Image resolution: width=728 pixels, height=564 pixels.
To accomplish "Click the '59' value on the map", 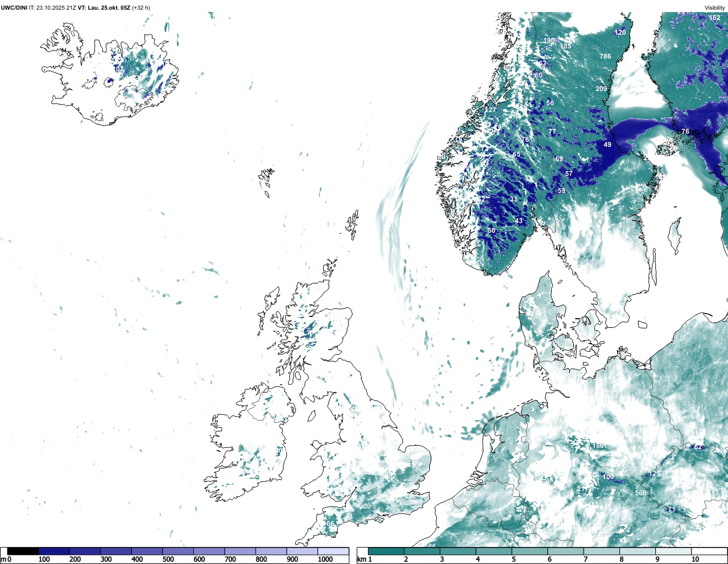I will pos(561,191).
